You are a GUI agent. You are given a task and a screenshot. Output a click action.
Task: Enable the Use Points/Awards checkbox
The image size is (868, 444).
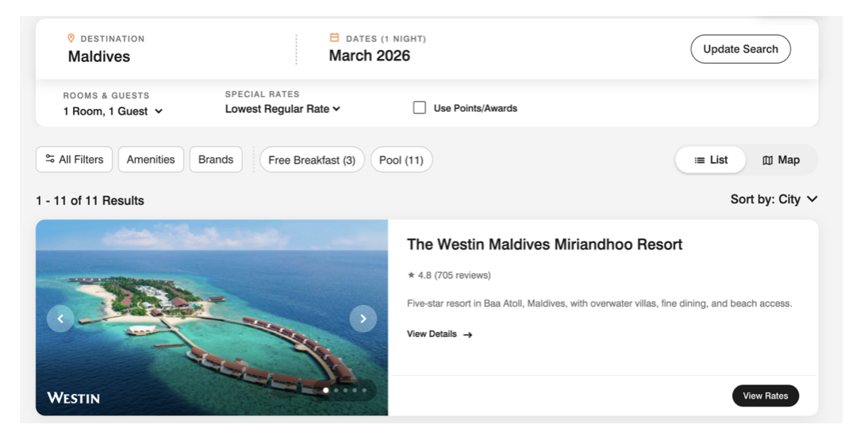point(420,107)
